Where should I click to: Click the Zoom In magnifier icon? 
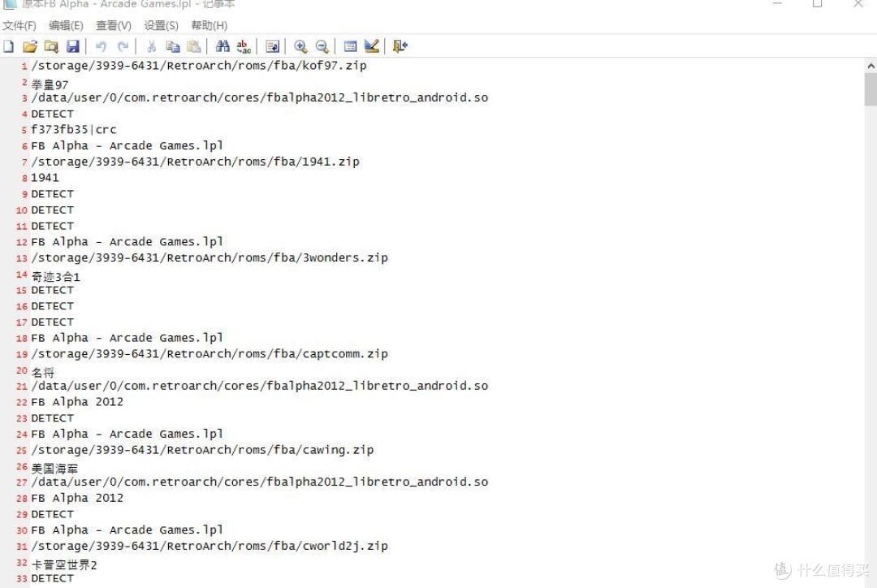pyautogui.click(x=300, y=46)
